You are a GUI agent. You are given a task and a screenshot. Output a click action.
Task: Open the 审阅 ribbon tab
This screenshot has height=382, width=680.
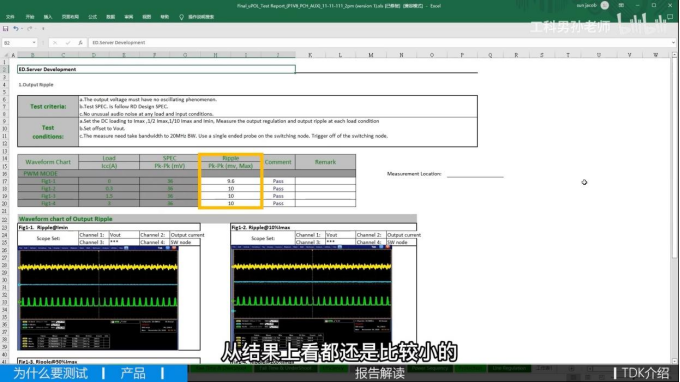tap(128, 17)
